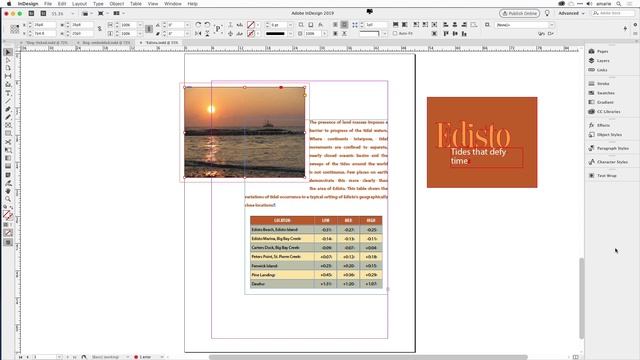Click the X position input field
Image resolution: width=640 pixels, height=360 pixels.
pyautogui.click(x=44, y=25)
